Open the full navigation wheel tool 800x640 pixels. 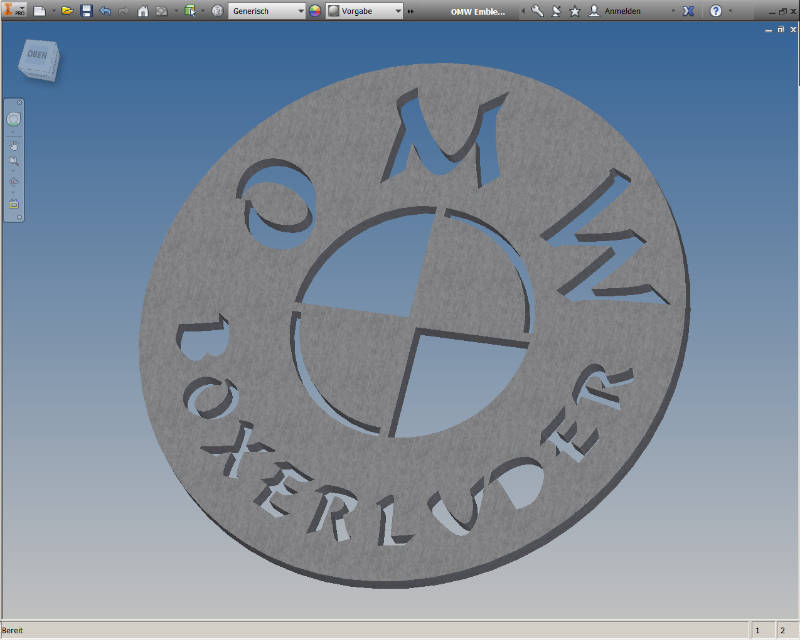[x=14, y=119]
